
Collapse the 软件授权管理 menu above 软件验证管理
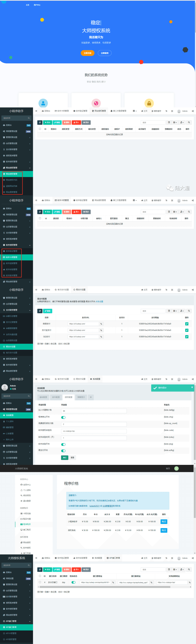[16, 245]
